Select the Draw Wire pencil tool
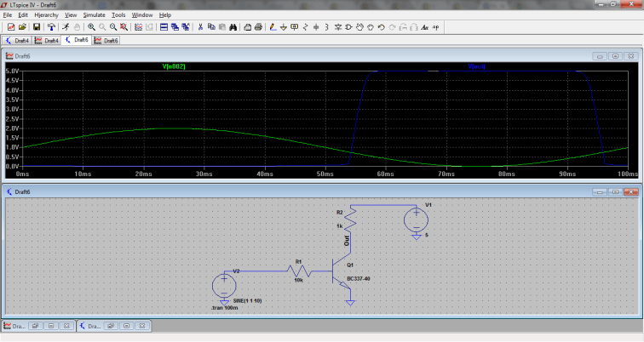Image resolution: width=644 pixels, height=342 pixels. tap(273, 27)
